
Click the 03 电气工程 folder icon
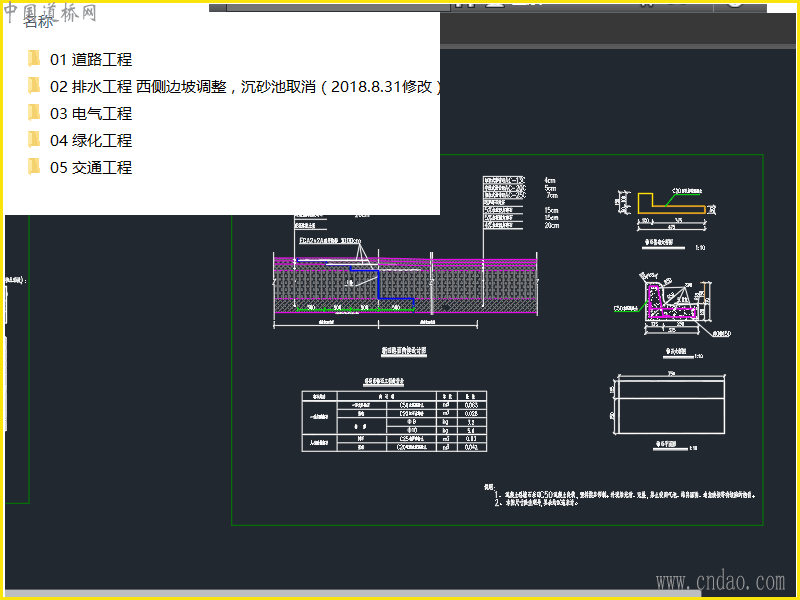[x=34, y=113]
